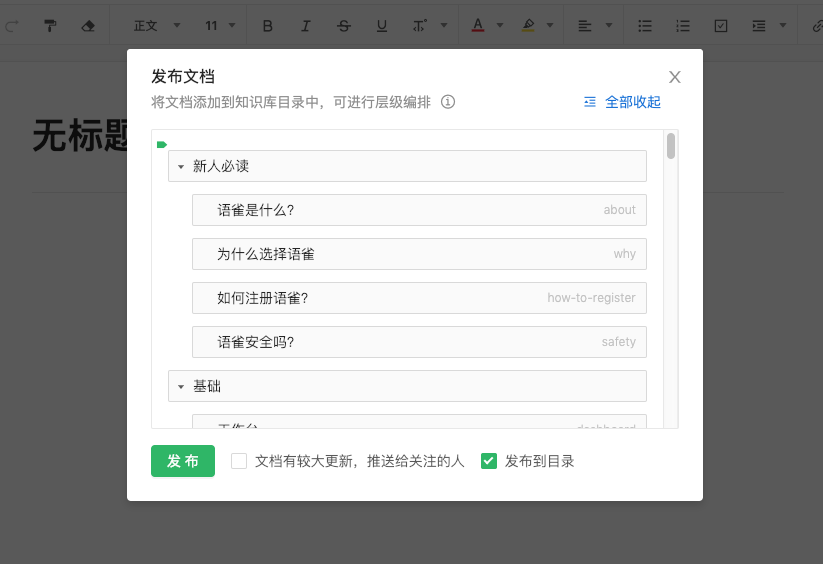823x564 pixels.
Task: Collapse the 基础 section
Action: [181, 386]
